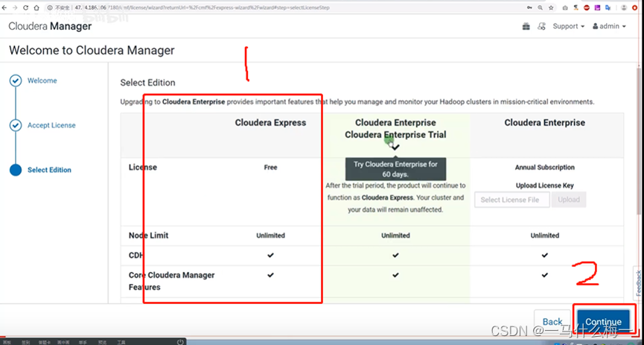
Task: Click 'Node Limit' row label
Action: point(149,235)
